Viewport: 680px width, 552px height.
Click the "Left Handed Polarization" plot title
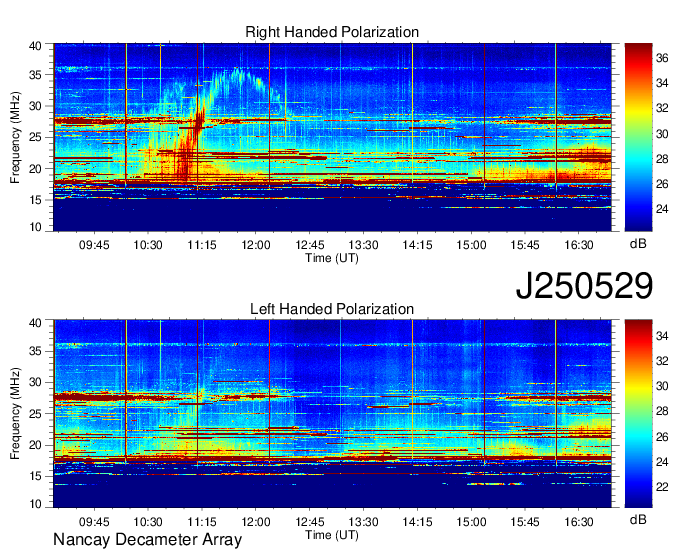(332, 309)
